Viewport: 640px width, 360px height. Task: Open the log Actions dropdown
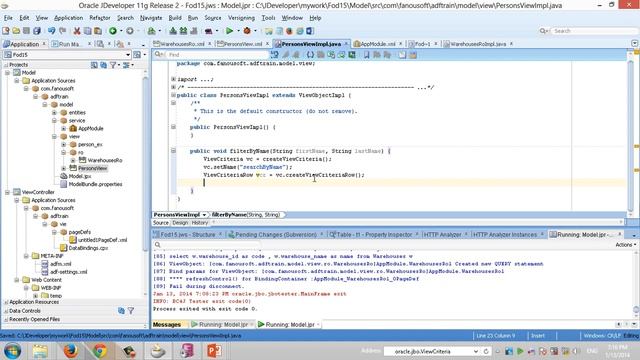[x=626, y=244]
